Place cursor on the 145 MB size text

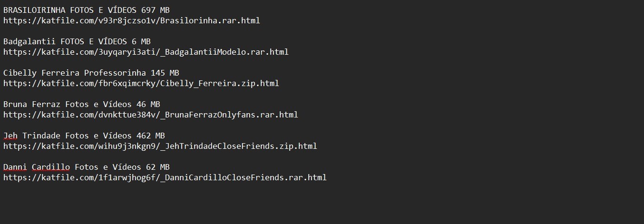[x=165, y=73]
